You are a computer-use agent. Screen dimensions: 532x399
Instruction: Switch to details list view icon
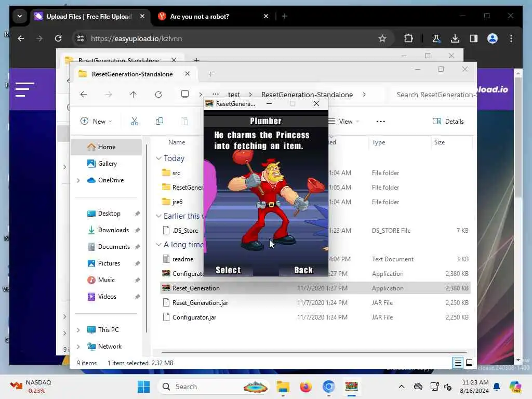point(458,363)
